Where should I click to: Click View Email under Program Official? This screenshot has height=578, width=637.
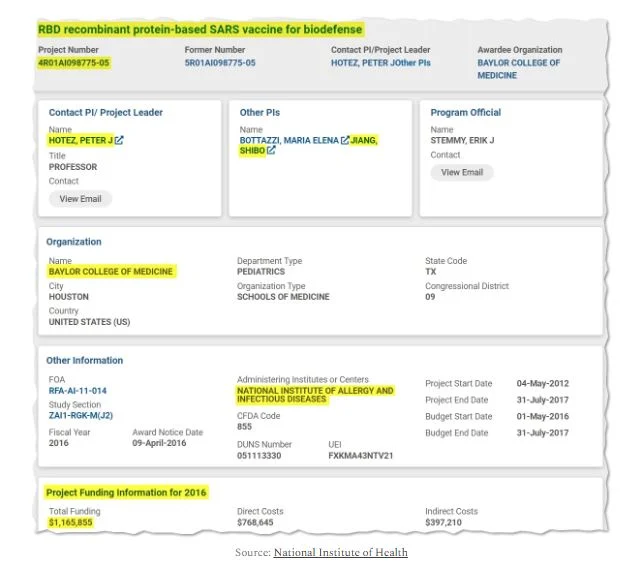click(x=462, y=173)
